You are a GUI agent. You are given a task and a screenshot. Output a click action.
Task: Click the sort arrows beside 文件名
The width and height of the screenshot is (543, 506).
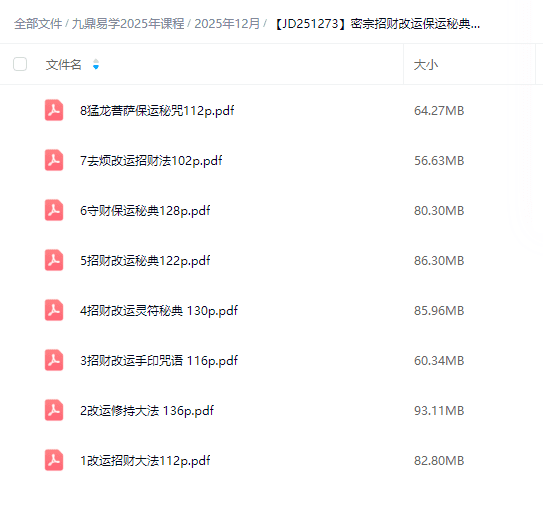[x=96, y=64]
